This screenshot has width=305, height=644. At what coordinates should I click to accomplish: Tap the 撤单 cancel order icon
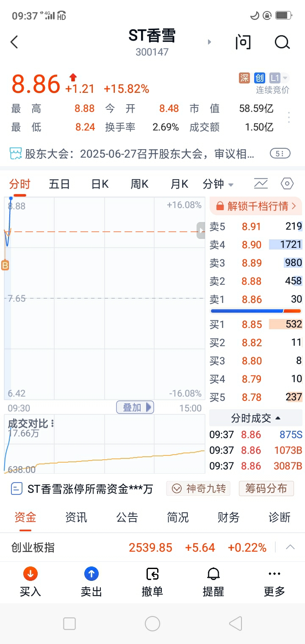coord(152,574)
